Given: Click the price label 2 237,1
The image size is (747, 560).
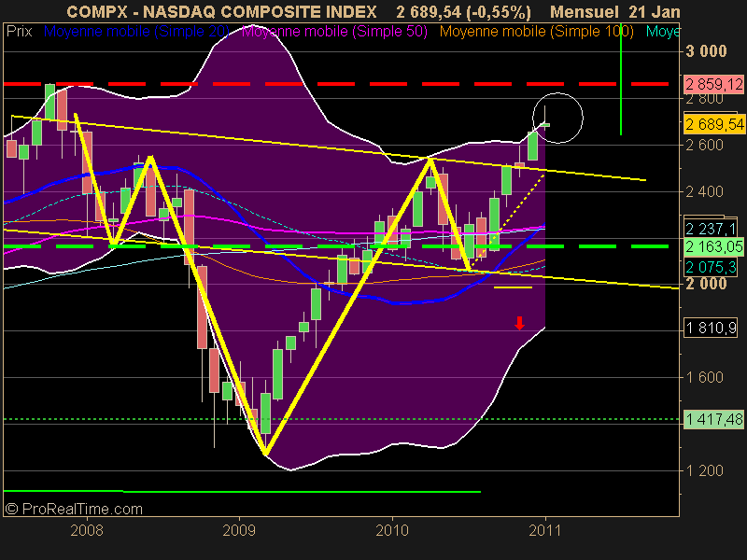Looking at the screenshot, I should [711, 229].
